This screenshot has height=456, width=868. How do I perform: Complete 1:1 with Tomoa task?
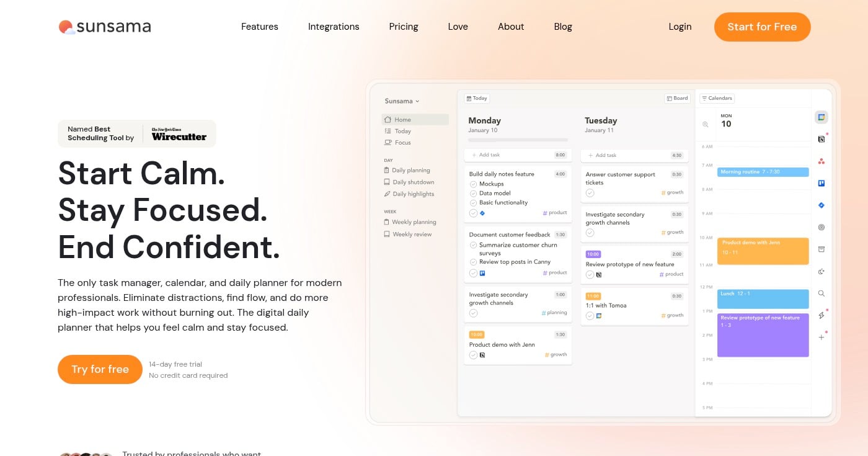point(590,316)
